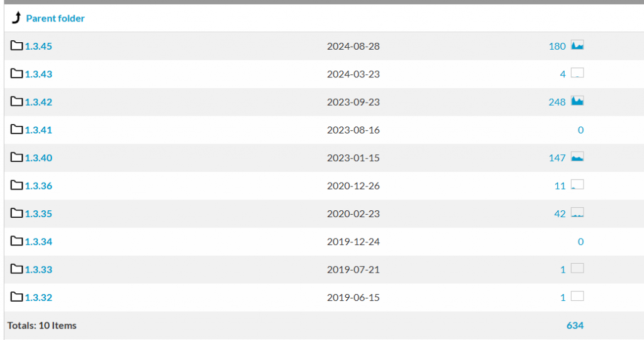
Task: Click the 634 total downloads number
Action: click(575, 326)
